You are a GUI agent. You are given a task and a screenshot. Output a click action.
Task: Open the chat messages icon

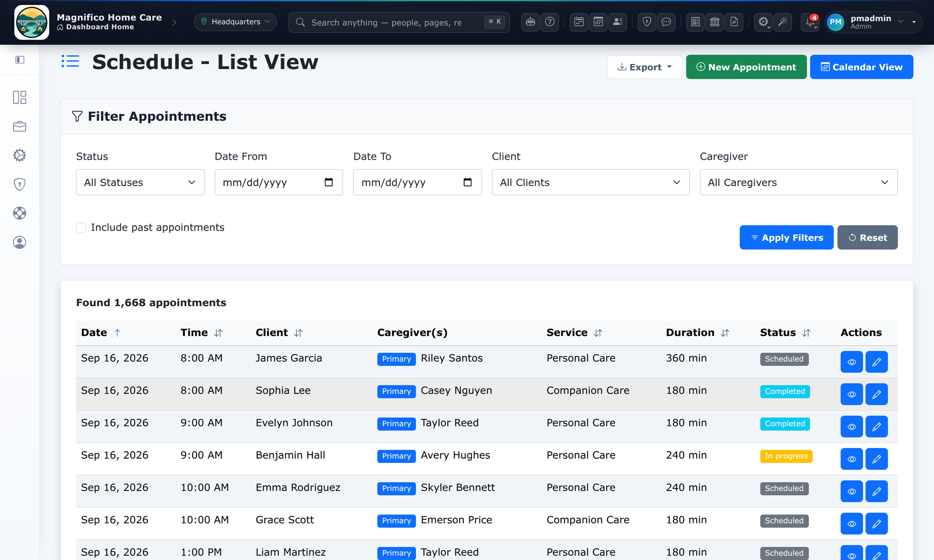coord(666,22)
